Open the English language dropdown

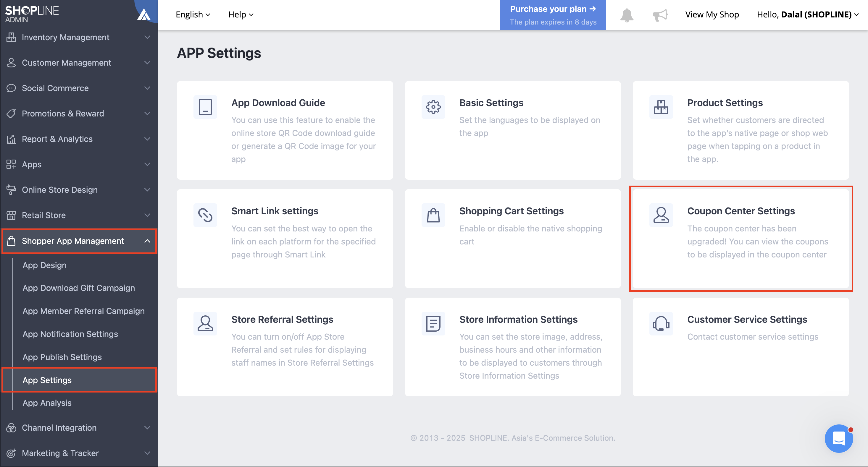(x=193, y=14)
